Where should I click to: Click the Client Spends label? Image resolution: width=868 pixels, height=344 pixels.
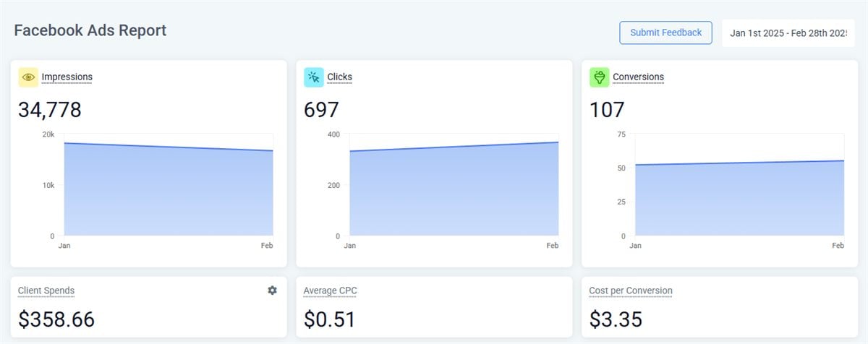[x=46, y=291]
